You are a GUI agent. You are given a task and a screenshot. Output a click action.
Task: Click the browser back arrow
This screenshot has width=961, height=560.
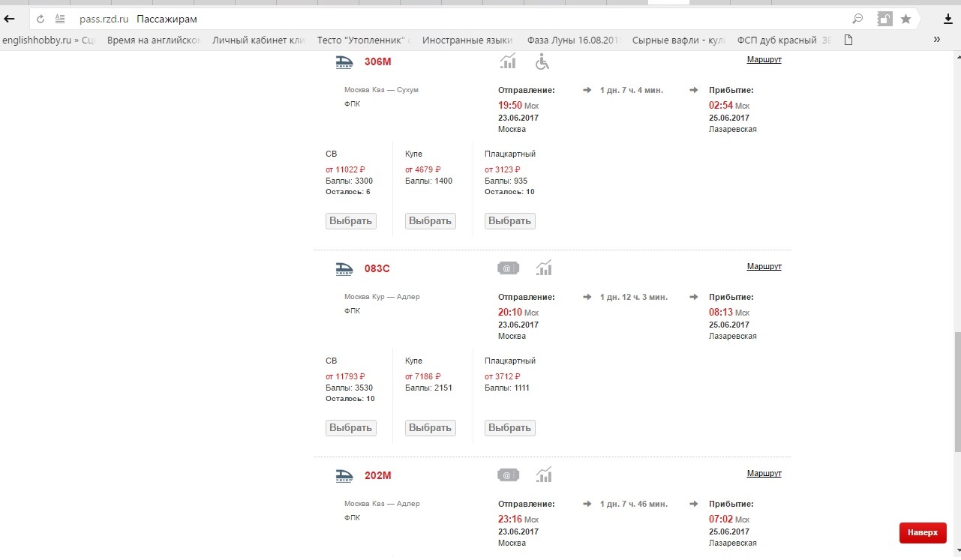coord(11,19)
